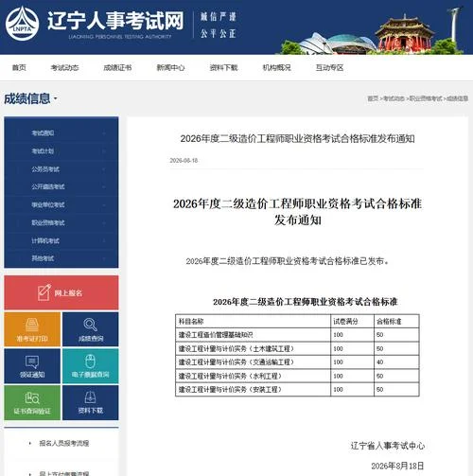
Task: Click the LNPTA circular logo
Action: (22, 24)
